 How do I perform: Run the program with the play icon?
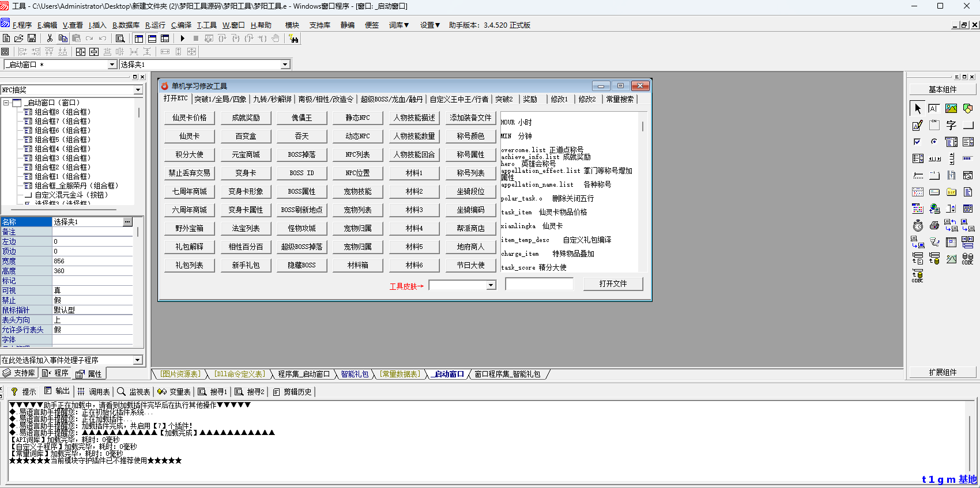182,38
